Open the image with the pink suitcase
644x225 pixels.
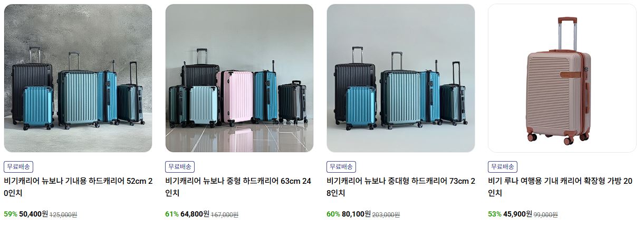pos(239,78)
